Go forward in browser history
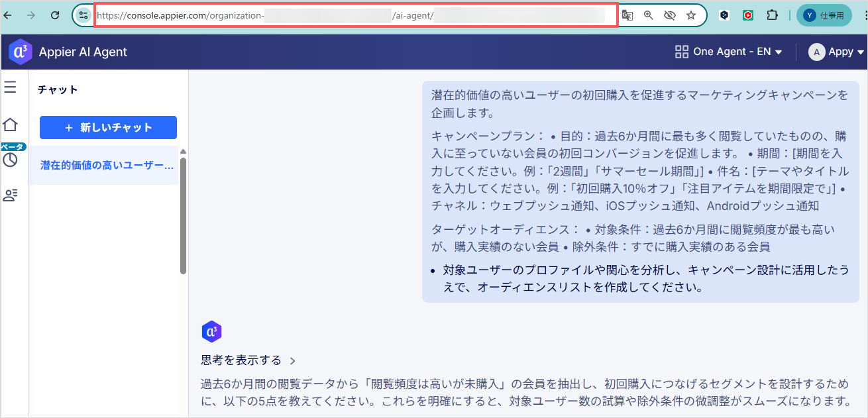Viewport: 868px width, 418px height. pos(30,15)
